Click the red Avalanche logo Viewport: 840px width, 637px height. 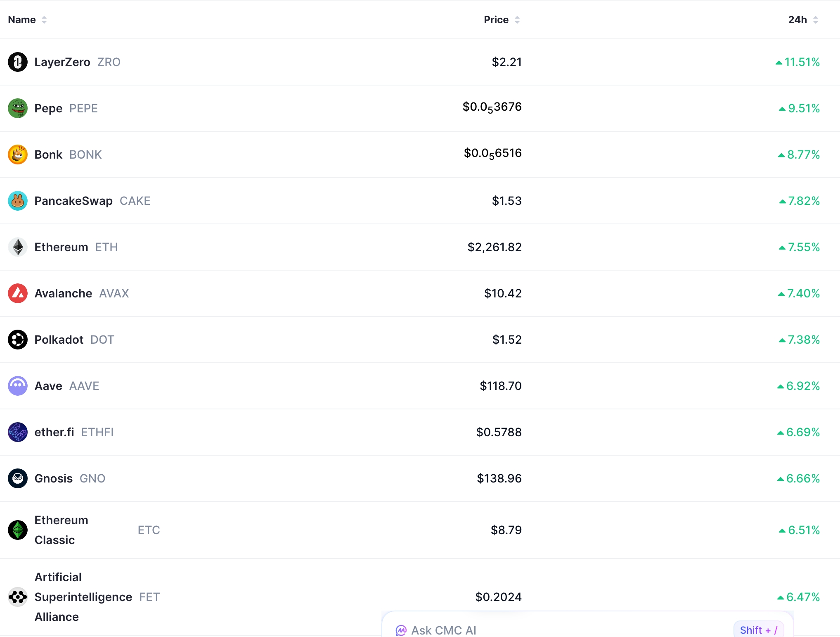point(17,293)
